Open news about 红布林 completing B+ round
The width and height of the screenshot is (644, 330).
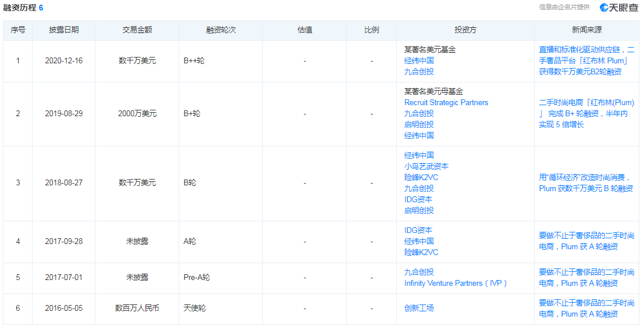pos(586,114)
